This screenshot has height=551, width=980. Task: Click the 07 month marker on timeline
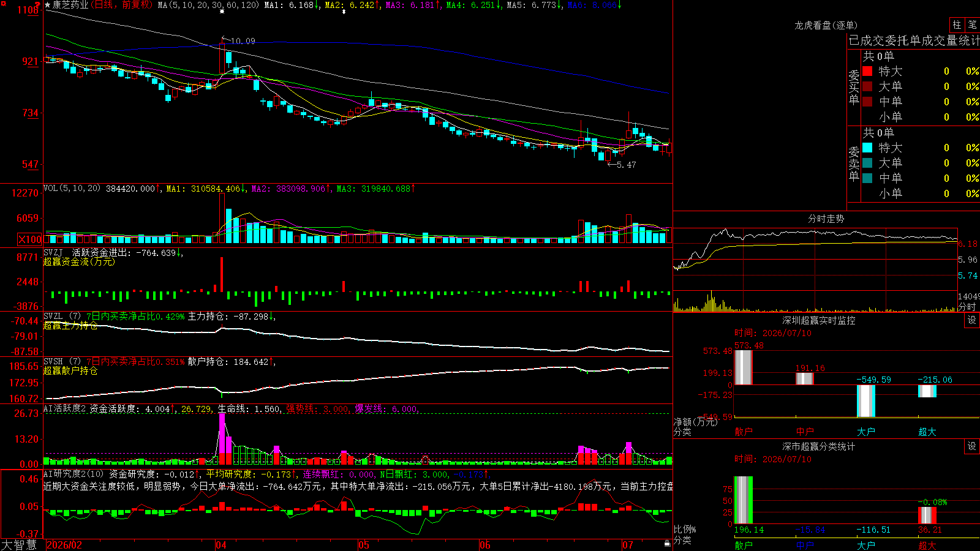628,545
